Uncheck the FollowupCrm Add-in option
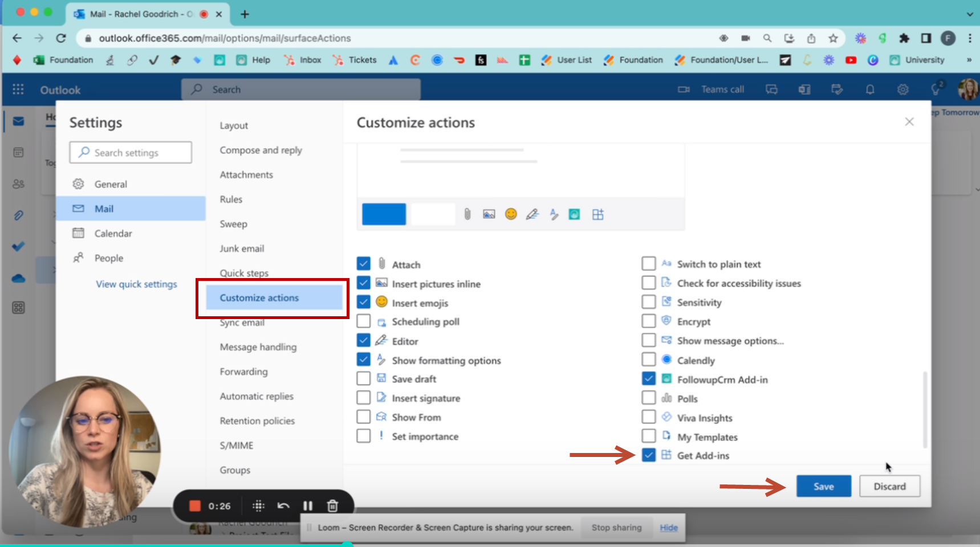Image resolution: width=980 pixels, height=547 pixels. pyautogui.click(x=648, y=378)
